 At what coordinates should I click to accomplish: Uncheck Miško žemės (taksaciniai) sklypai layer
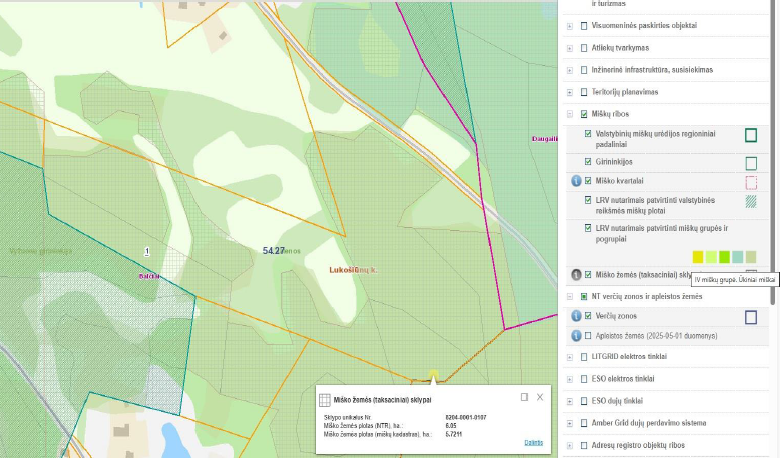click(x=588, y=275)
